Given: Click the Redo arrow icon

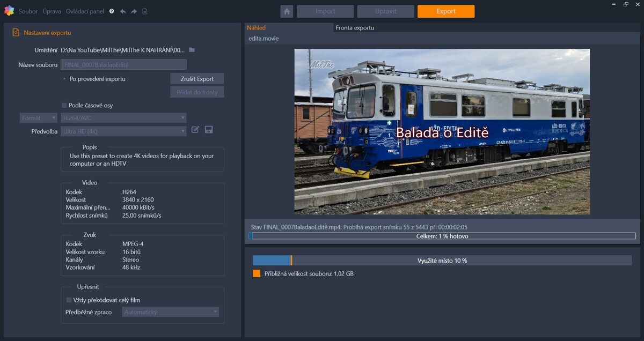Looking at the screenshot, I should tap(133, 11).
